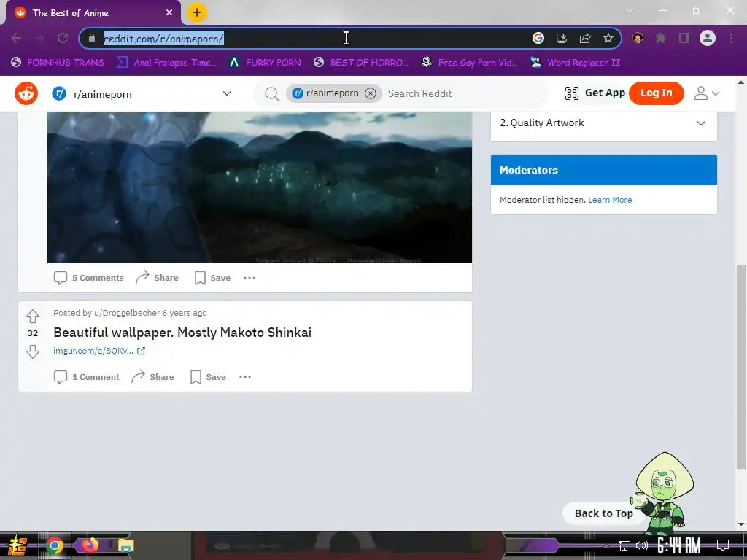Click Learn More about moderator list
This screenshot has width=747, height=560.
[x=610, y=200]
